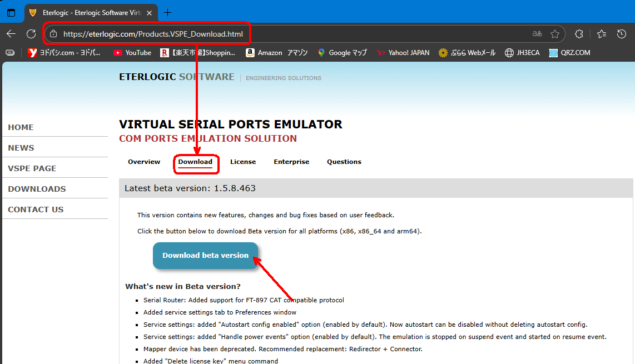
Task: Switch to the Overview tab
Action: click(144, 162)
